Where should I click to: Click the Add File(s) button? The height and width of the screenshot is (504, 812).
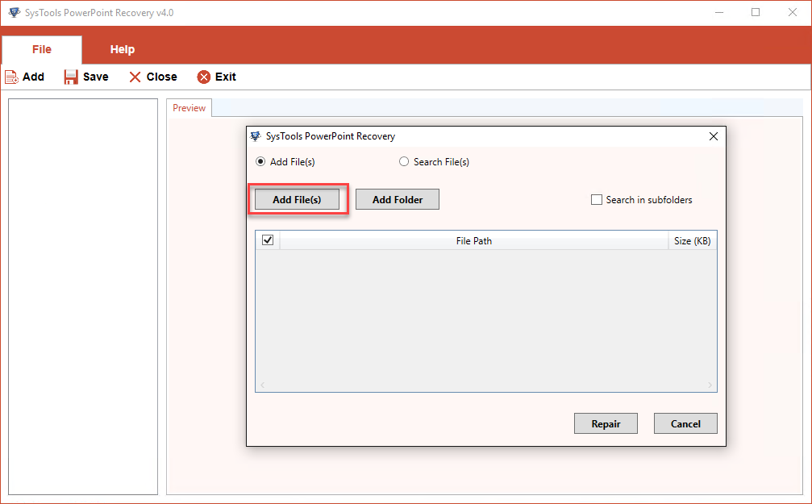coord(298,199)
